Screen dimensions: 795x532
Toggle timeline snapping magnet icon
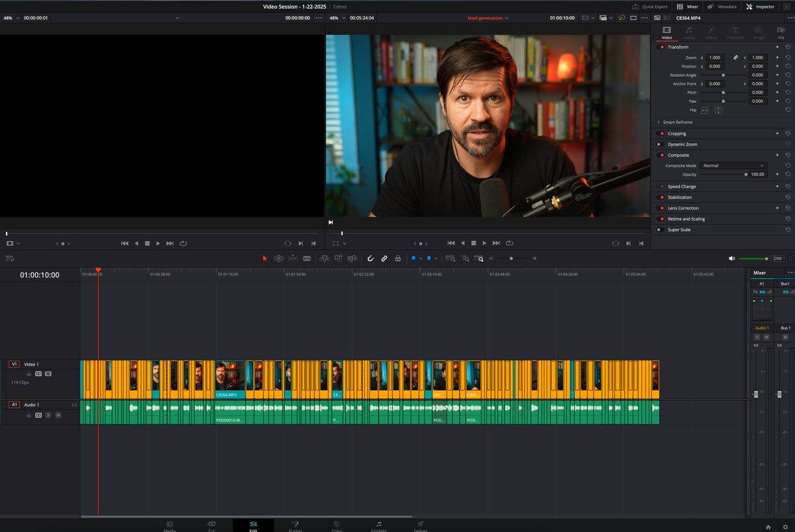370,258
